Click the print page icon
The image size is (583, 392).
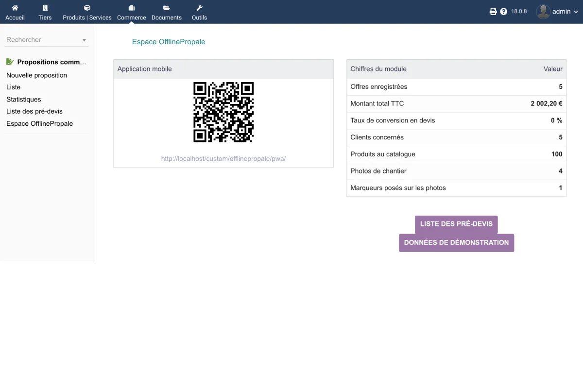coord(493,12)
